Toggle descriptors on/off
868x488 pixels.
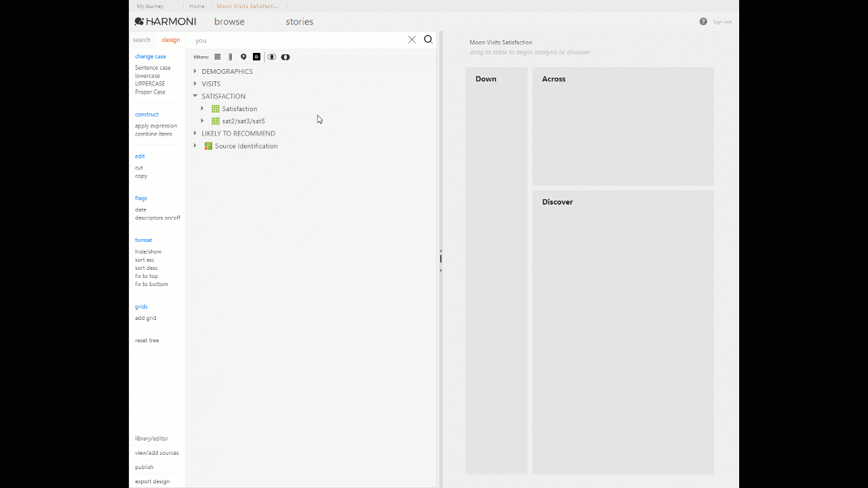tap(157, 218)
